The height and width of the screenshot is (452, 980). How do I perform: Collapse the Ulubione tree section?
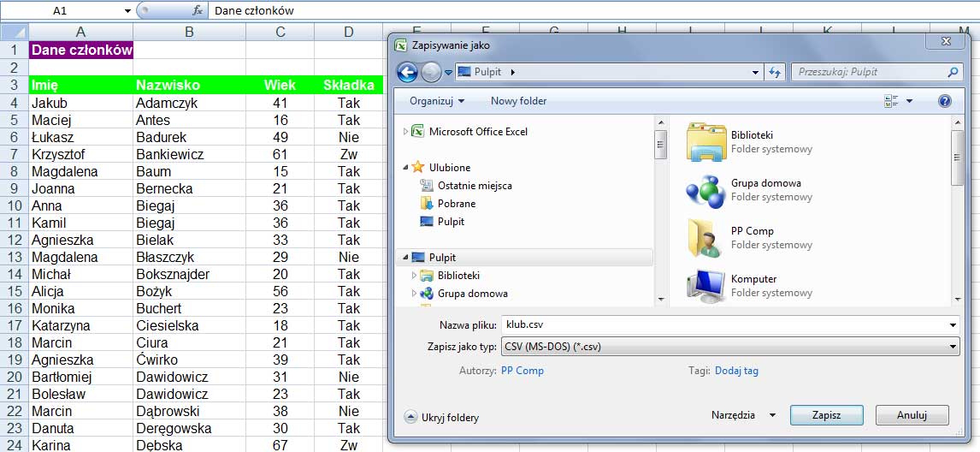point(406,168)
